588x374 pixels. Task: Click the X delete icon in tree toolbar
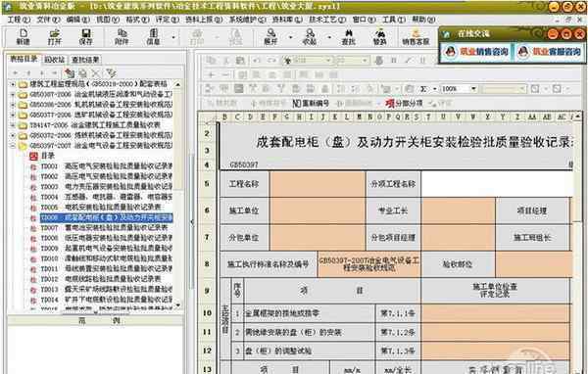tap(96, 72)
